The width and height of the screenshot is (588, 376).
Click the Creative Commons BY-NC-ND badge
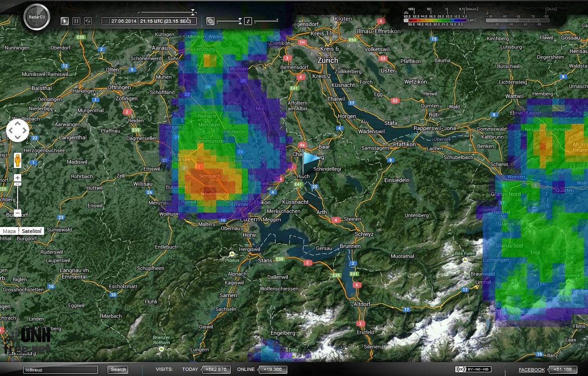pyautogui.click(x=473, y=369)
